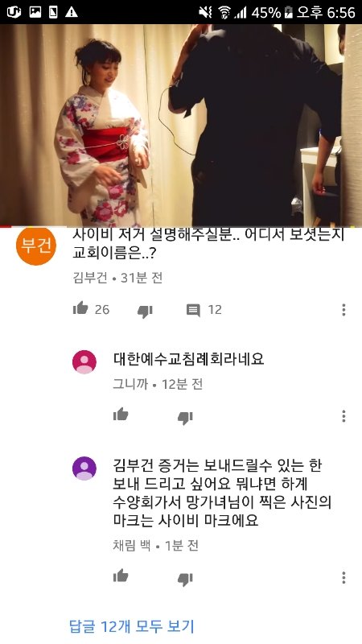This screenshot has width=362, height=644.
Task: Seek on the red video progress bar
Action: click(x=181, y=226)
